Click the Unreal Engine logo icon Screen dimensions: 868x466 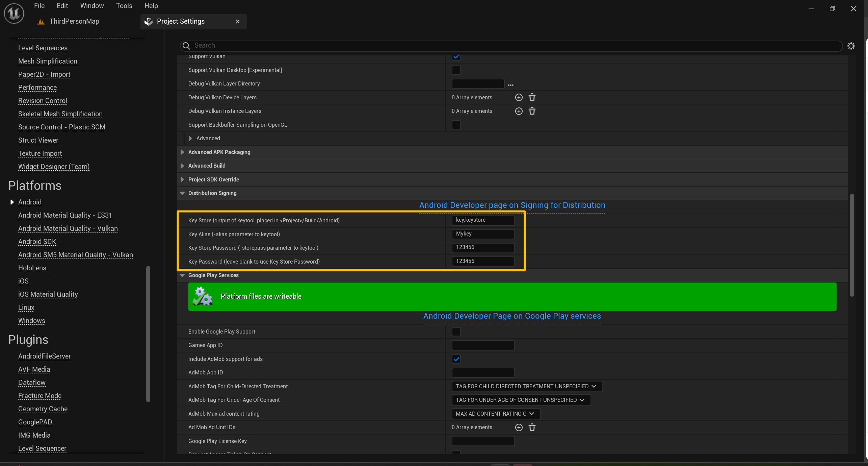pos(14,14)
